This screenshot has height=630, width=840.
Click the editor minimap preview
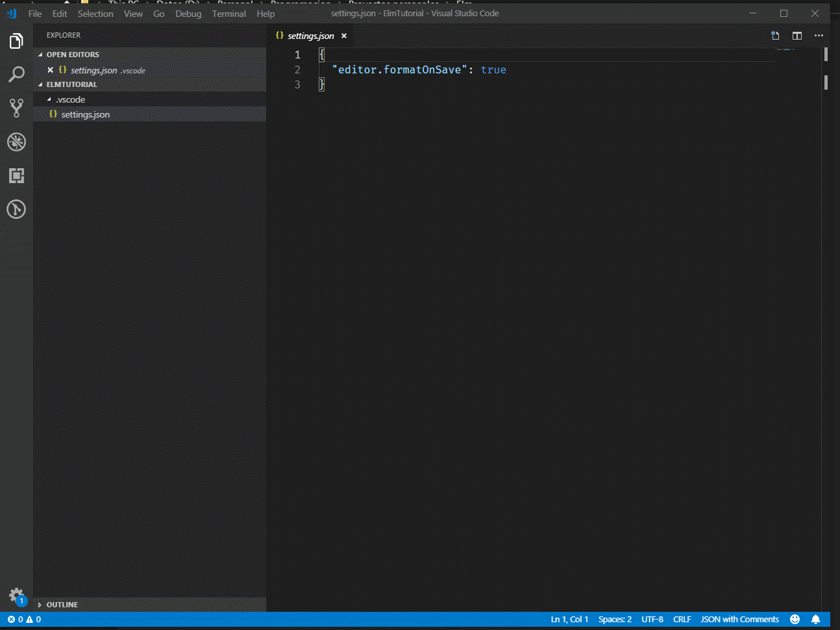(785, 49)
